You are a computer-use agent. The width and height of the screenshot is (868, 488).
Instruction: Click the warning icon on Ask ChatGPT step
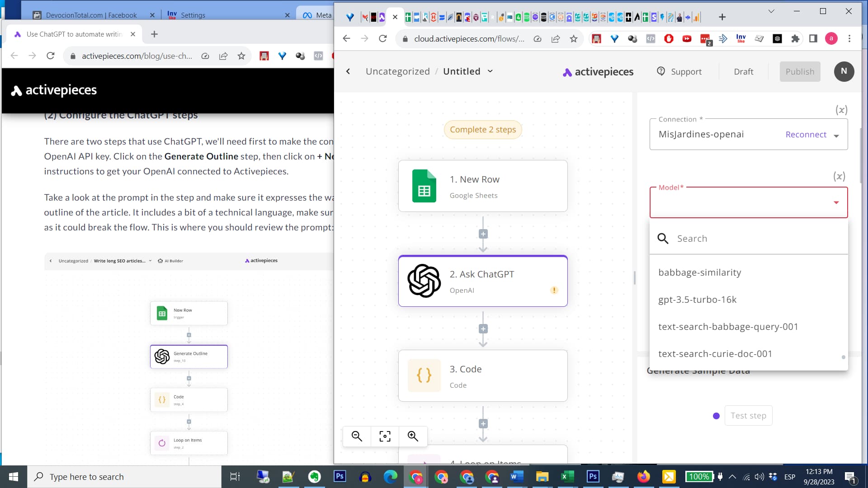[x=554, y=290]
